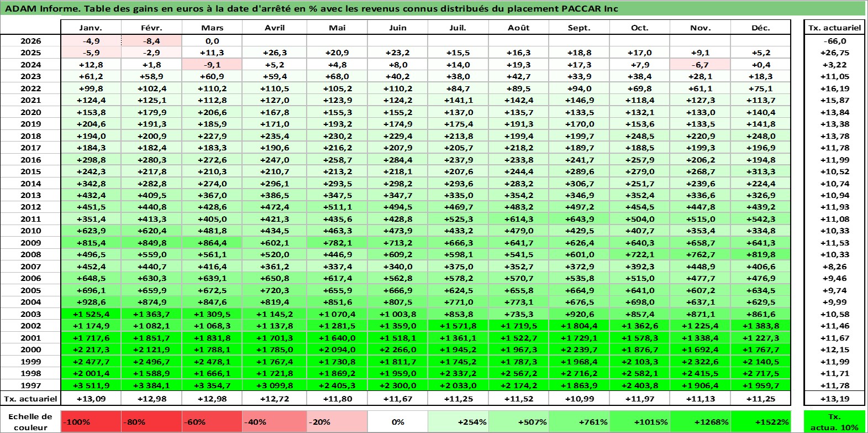Click the 2009 row label
The height and width of the screenshot is (433, 868).
click(30, 243)
